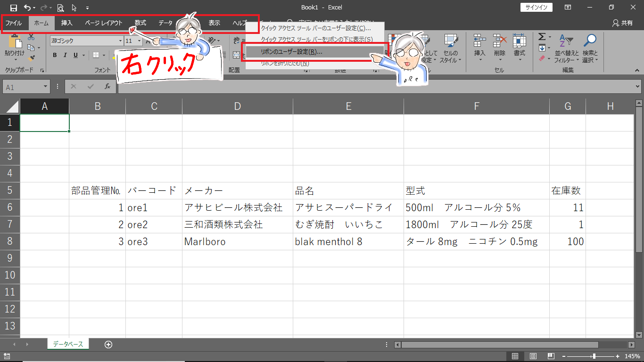Click the Name Box showing A1
This screenshot has width=644, height=362.
point(23,87)
